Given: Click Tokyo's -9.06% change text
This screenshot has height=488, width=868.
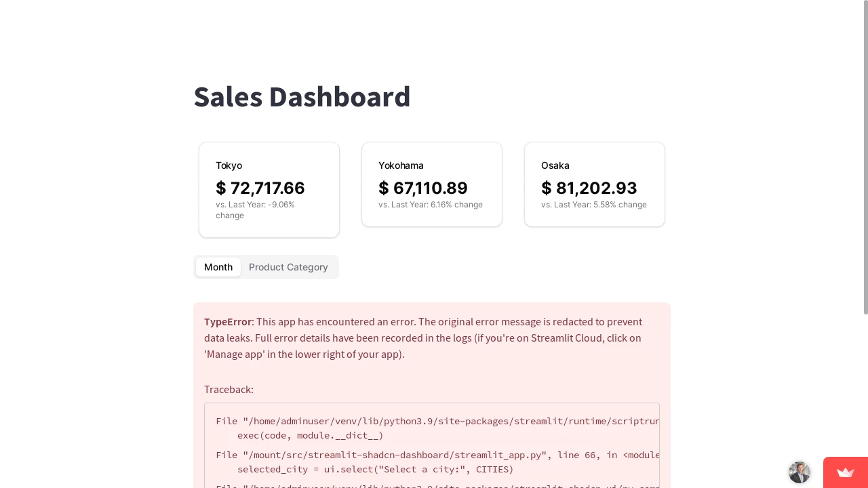Looking at the screenshot, I should point(255,209).
